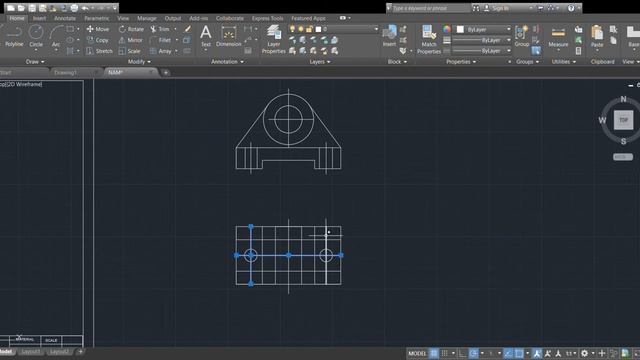This screenshot has height=360, width=640.
Task: Click the Paste clipboard icon
Action: coord(597,36)
